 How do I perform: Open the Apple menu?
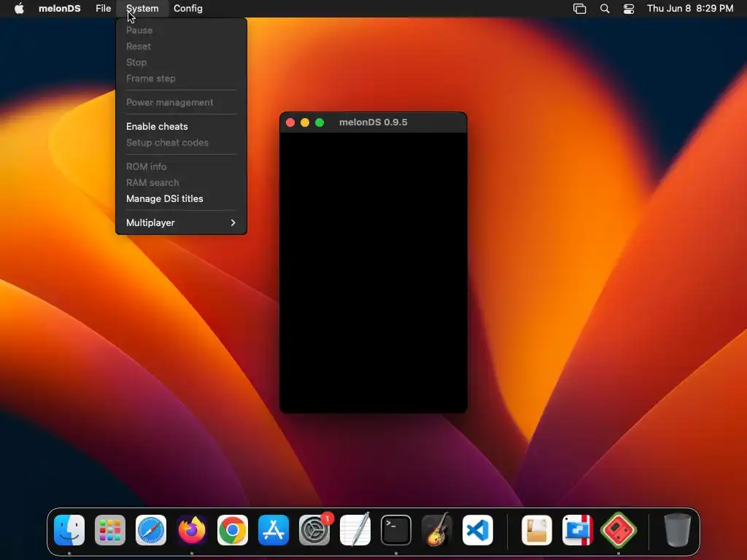(19, 9)
